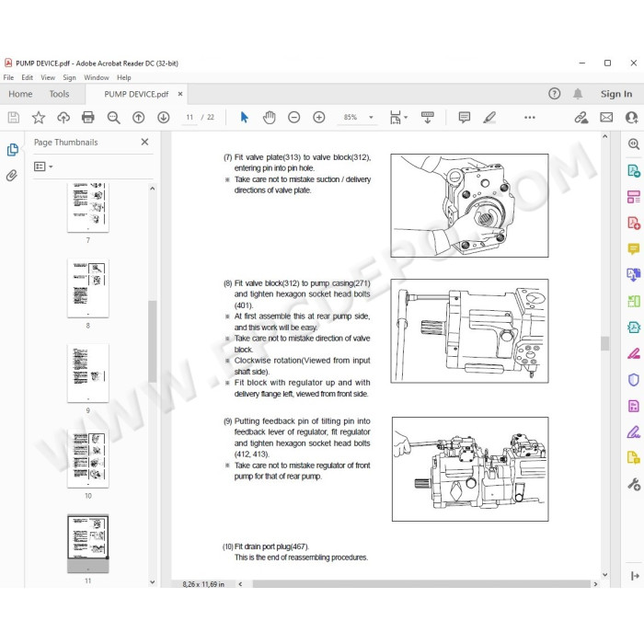Send file by email envelope icon

[x=606, y=118]
